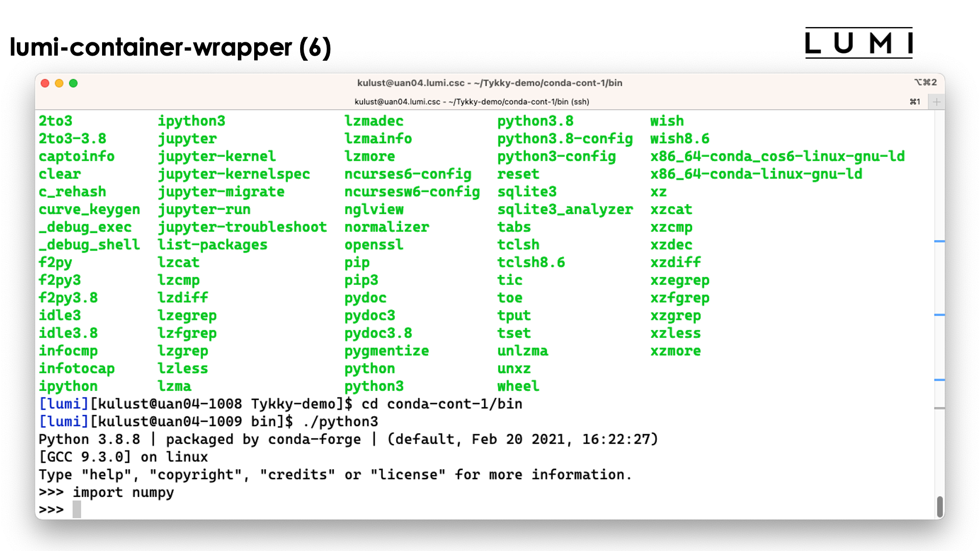Viewport: 980px width, 551px height.
Task: Click the "Python 3.8.8" version text
Action: click(x=89, y=439)
